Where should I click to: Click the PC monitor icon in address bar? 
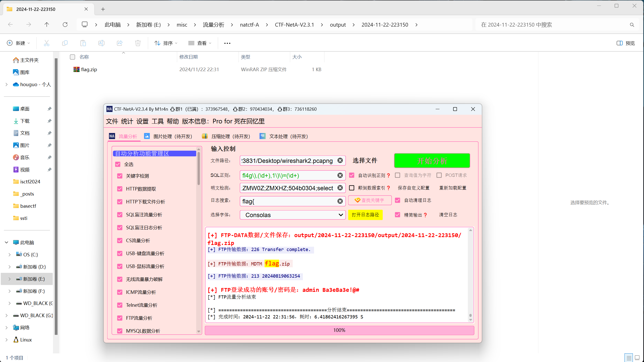pos(85,25)
